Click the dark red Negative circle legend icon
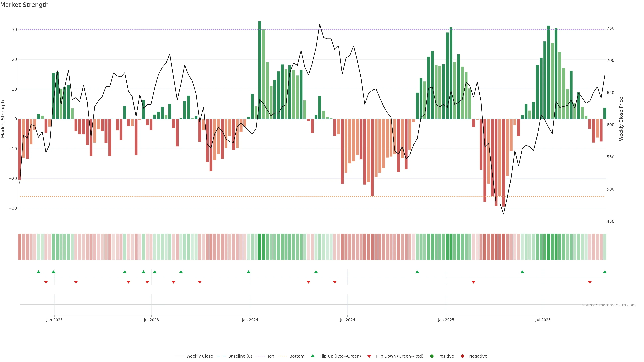Image resolution: width=644 pixels, height=362 pixels. click(462, 356)
